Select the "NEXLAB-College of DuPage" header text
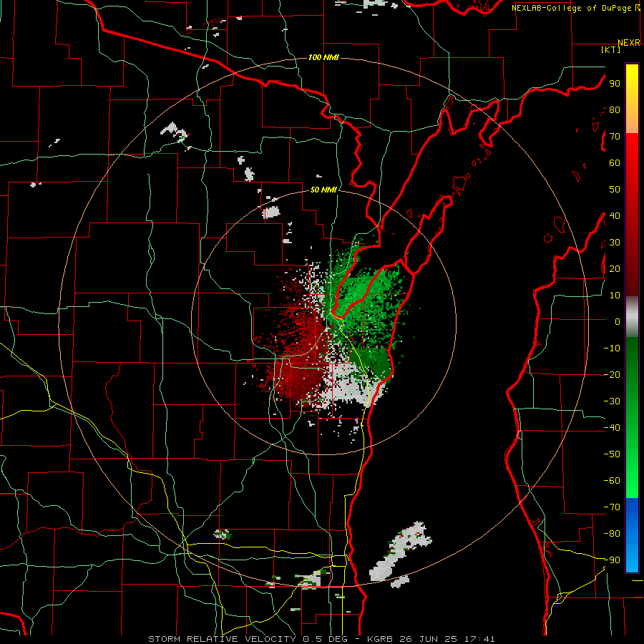The width and height of the screenshot is (644, 644). 571,8
